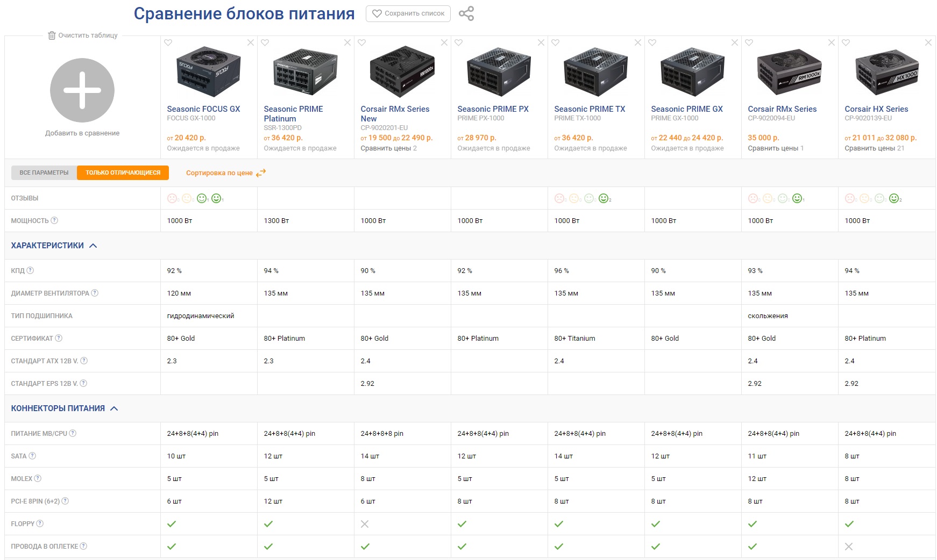Click help icon next to СЕРТИФИКАТ
The image size is (937, 560).
(x=59, y=338)
